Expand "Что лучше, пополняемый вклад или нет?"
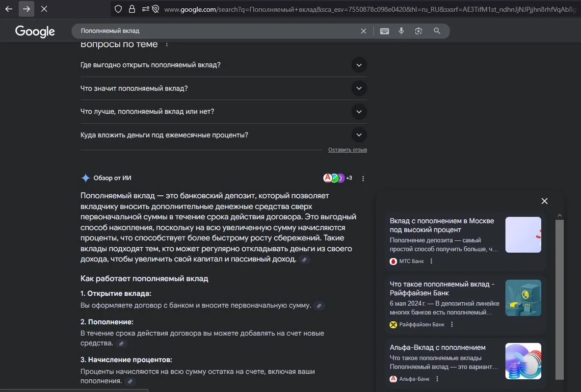The width and height of the screenshot is (581, 392). pyautogui.click(x=359, y=111)
